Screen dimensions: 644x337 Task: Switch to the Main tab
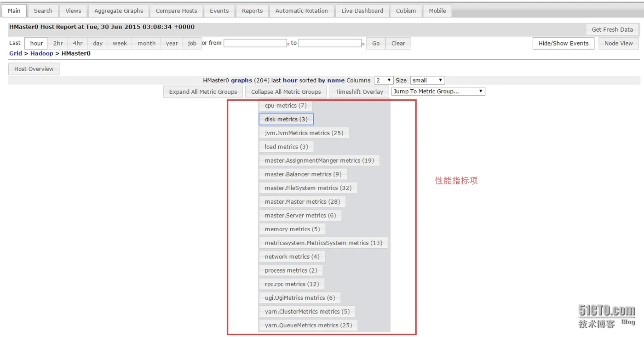(x=14, y=11)
